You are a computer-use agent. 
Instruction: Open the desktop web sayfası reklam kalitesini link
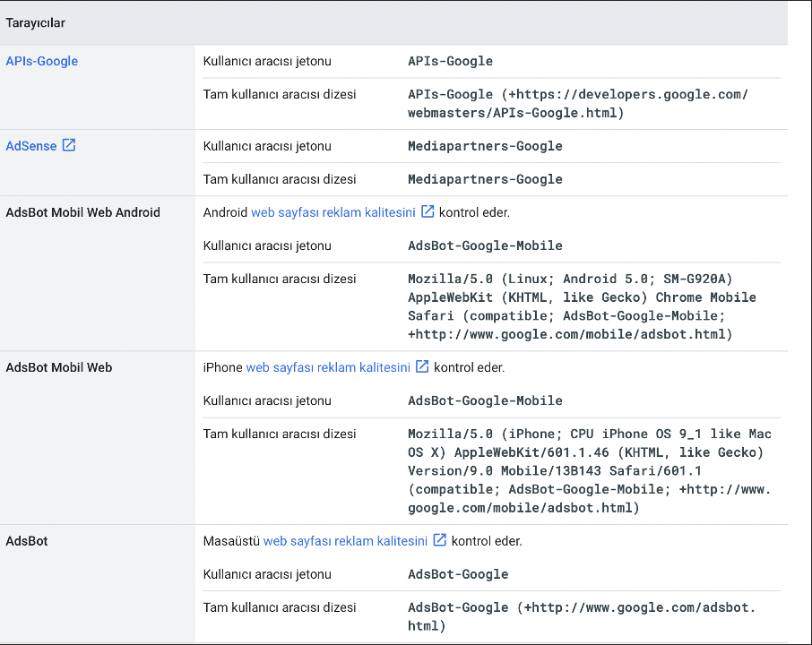coord(347,540)
